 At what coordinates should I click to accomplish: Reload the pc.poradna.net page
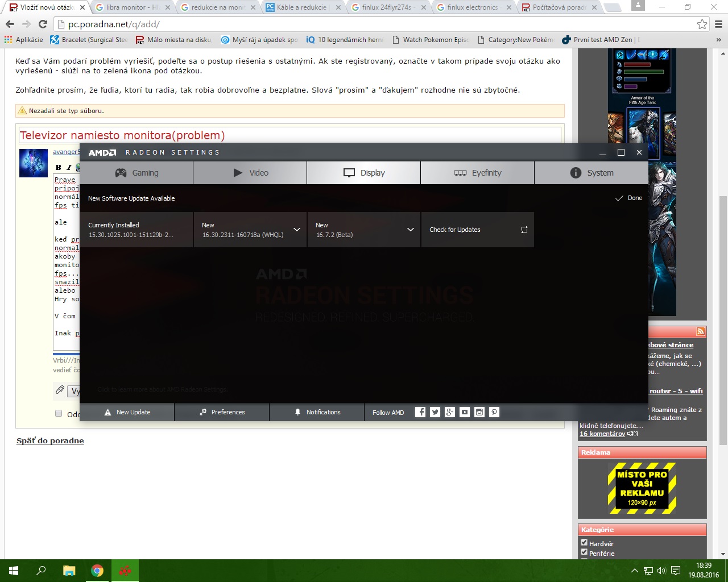click(43, 24)
